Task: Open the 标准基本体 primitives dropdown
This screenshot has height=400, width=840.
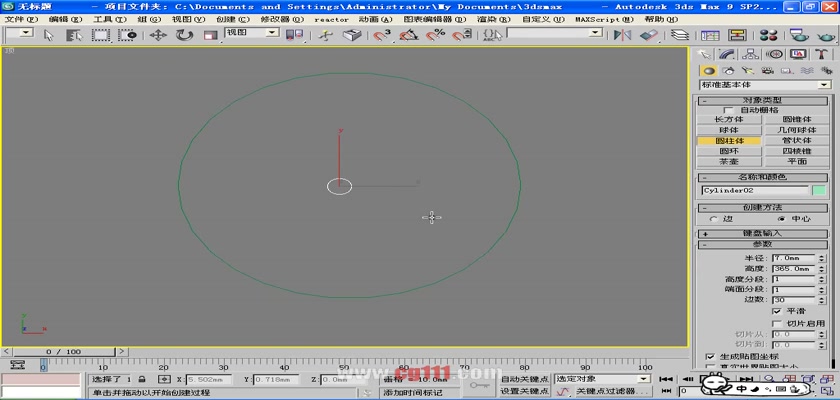Action: click(765, 85)
